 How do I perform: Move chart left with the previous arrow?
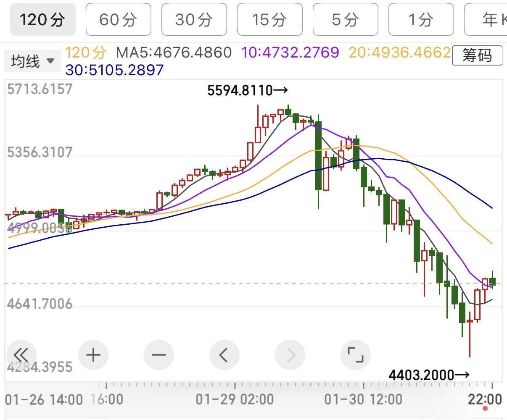(224, 355)
